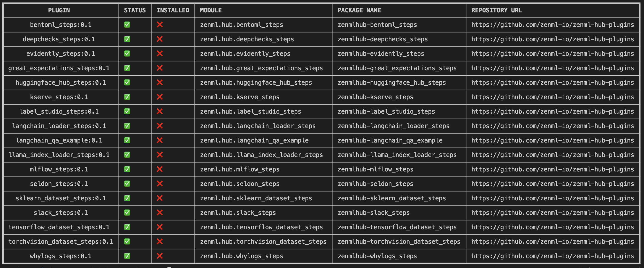Click the red X in kserve_steps row
The image size is (644, 268).
160,97
